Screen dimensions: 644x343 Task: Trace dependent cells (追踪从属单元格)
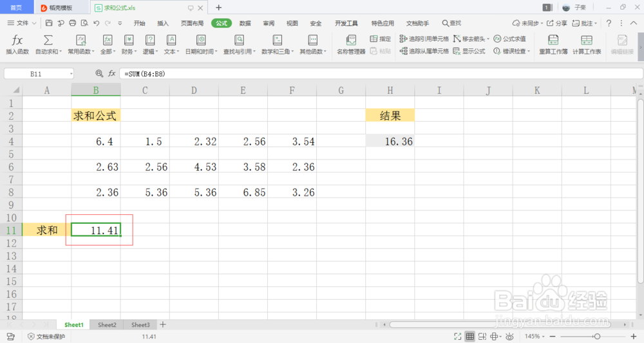tap(424, 51)
